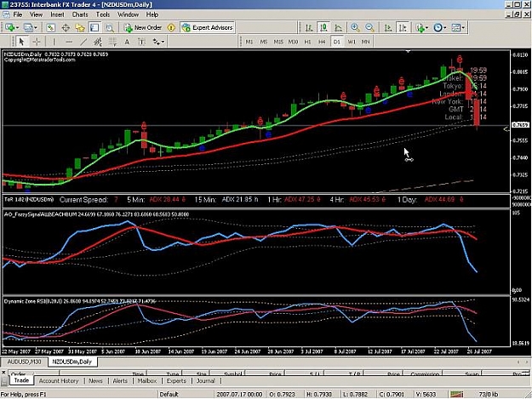The image size is (532, 399).
Task: Click the connection status bars icon
Action: pos(457,394)
